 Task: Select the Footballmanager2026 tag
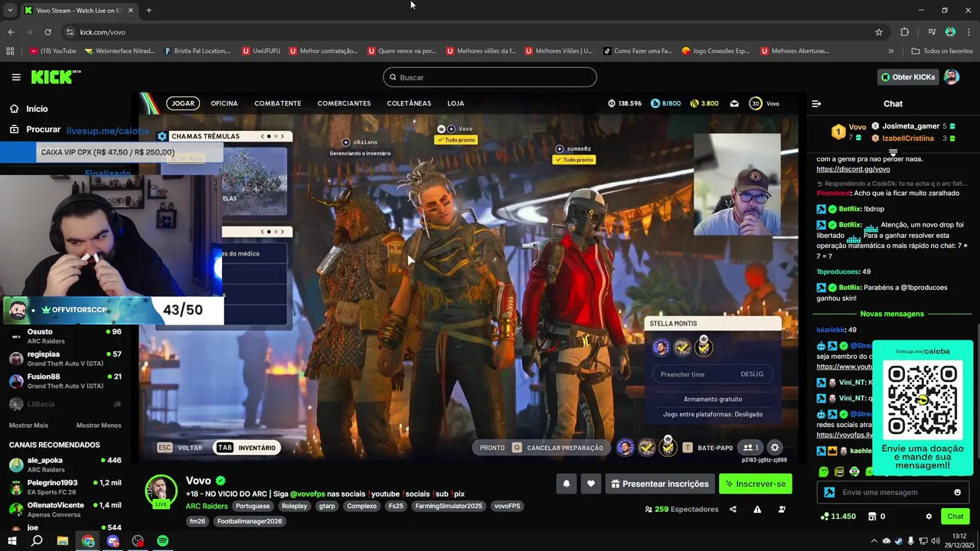250,521
